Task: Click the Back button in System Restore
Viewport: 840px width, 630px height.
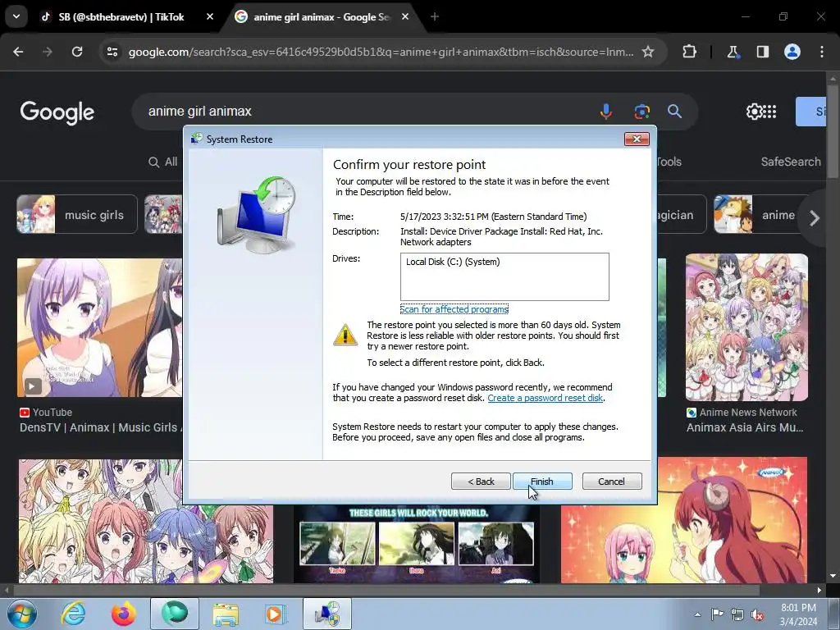Action: [481, 481]
